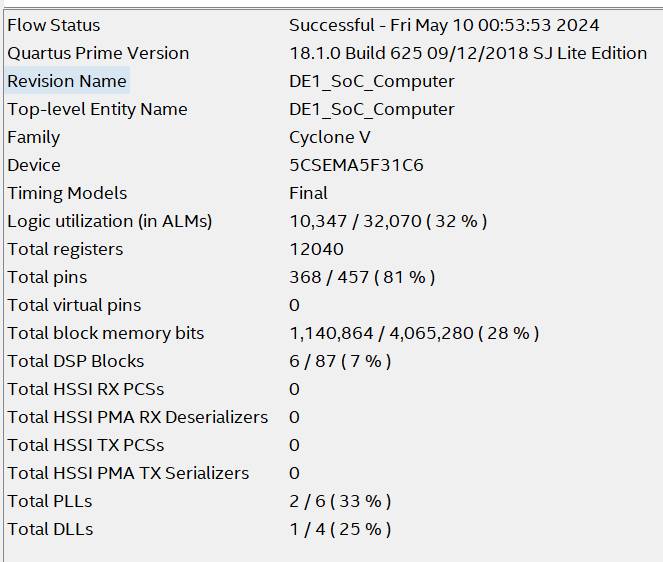Click the Top-level Entity Name label
Screen dimensions: 663x562
97,109
